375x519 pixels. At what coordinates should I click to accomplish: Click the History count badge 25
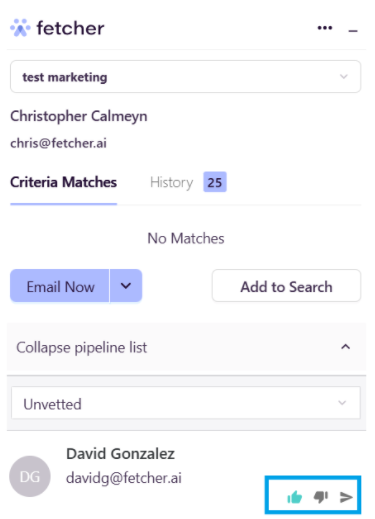[215, 182]
